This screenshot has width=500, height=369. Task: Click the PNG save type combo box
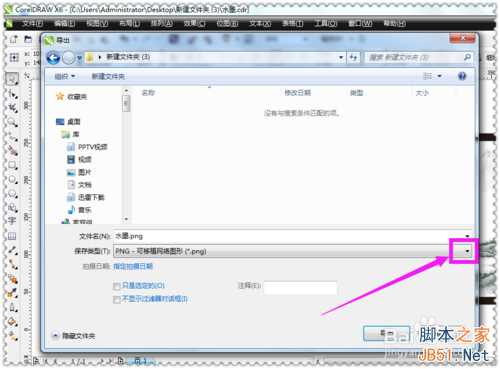click(293, 251)
